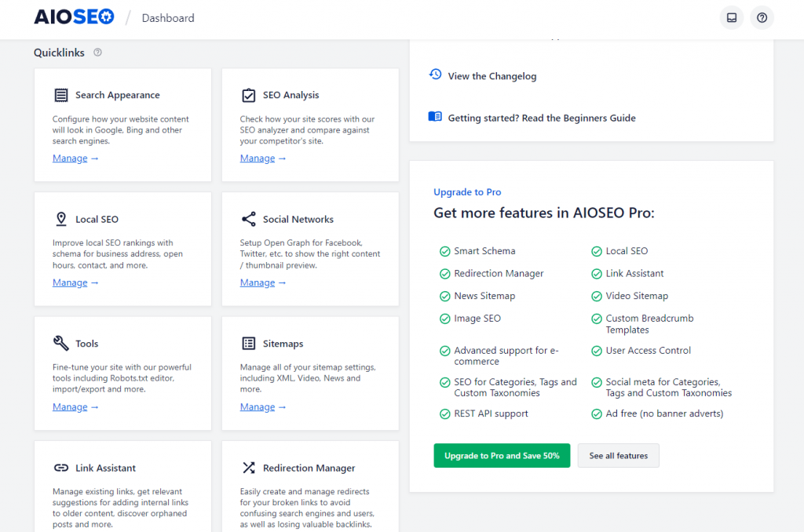Open the notifications inbox icon top right

point(731,17)
